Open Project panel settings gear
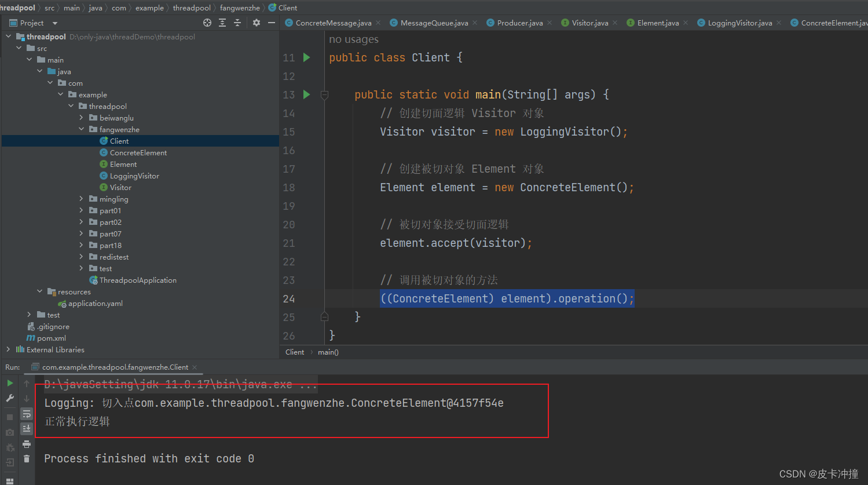This screenshot has width=868, height=485. (x=257, y=23)
